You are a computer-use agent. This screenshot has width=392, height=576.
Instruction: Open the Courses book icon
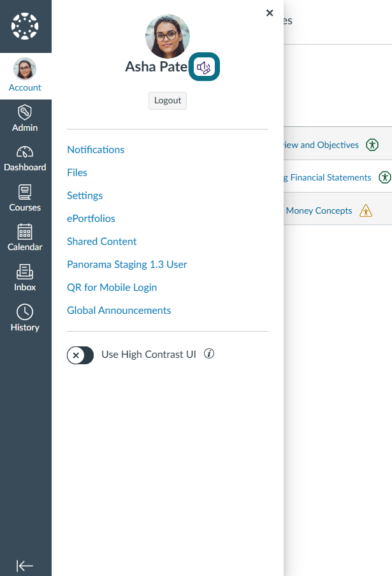25,192
